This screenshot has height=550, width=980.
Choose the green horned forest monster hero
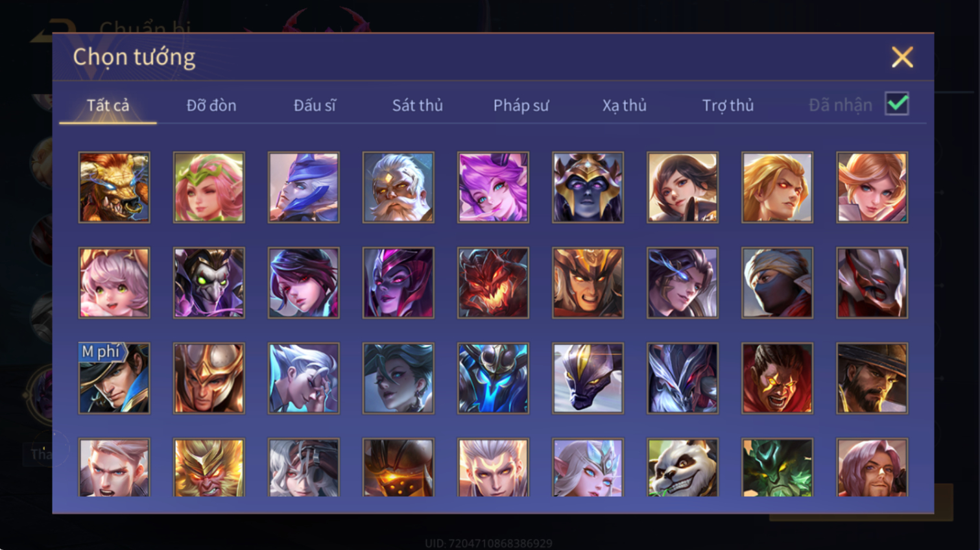coord(777,468)
